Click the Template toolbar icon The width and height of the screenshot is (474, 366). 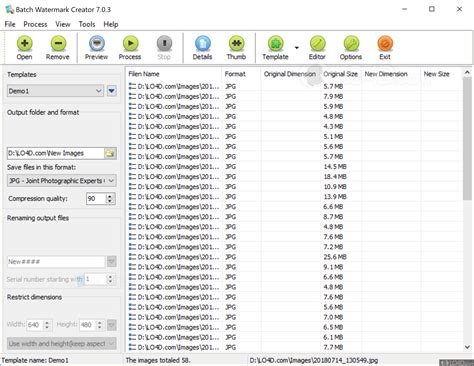[x=275, y=48]
